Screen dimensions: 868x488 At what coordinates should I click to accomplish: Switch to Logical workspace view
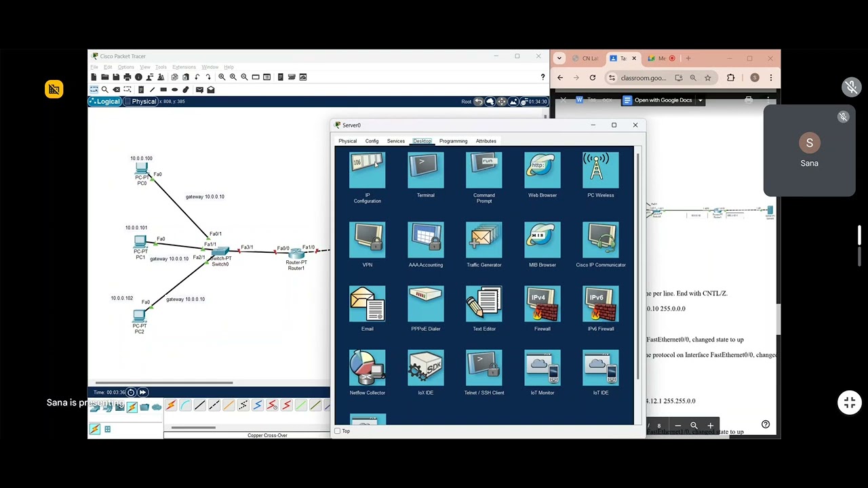click(105, 102)
